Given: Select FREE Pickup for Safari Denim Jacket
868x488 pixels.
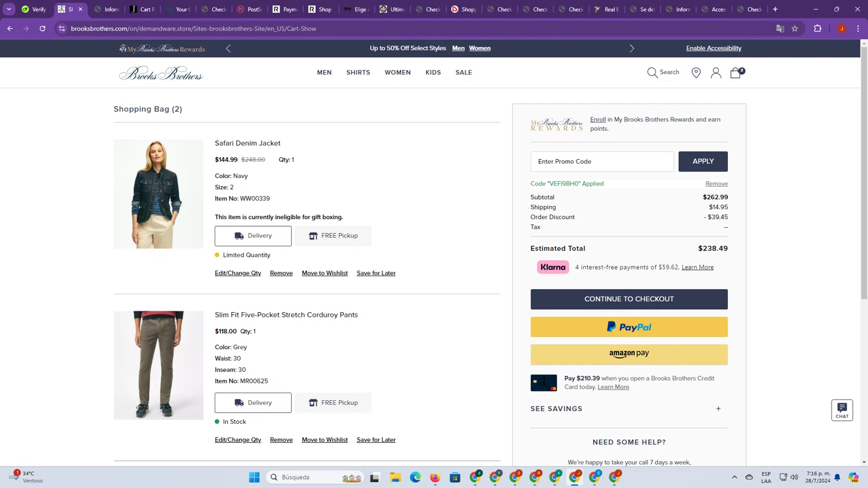Looking at the screenshot, I should [x=333, y=236].
